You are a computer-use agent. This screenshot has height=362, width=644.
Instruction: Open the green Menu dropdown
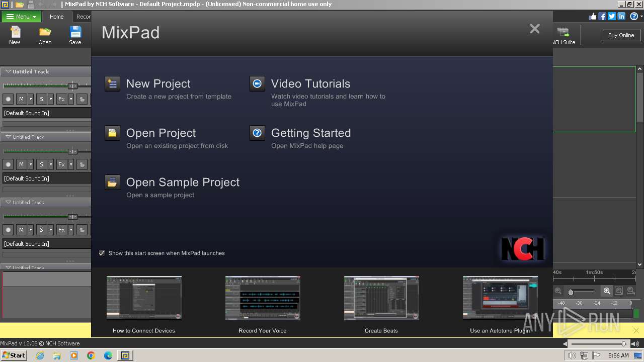21,17
